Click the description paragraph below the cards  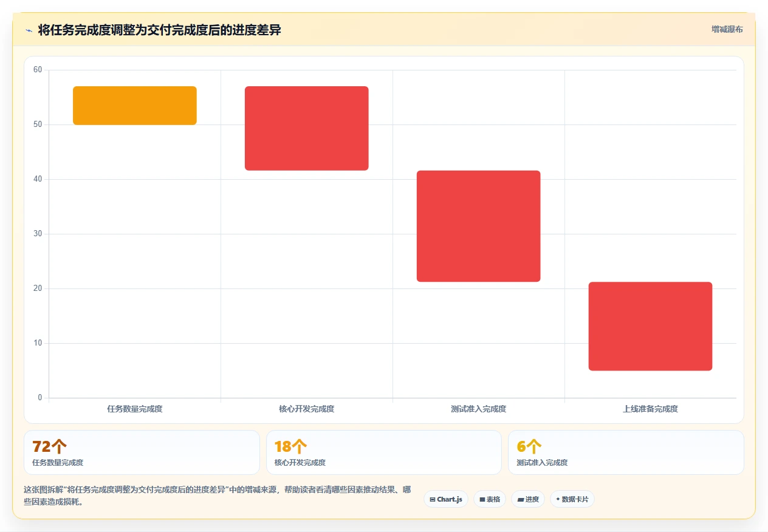[x=218, y=496]
